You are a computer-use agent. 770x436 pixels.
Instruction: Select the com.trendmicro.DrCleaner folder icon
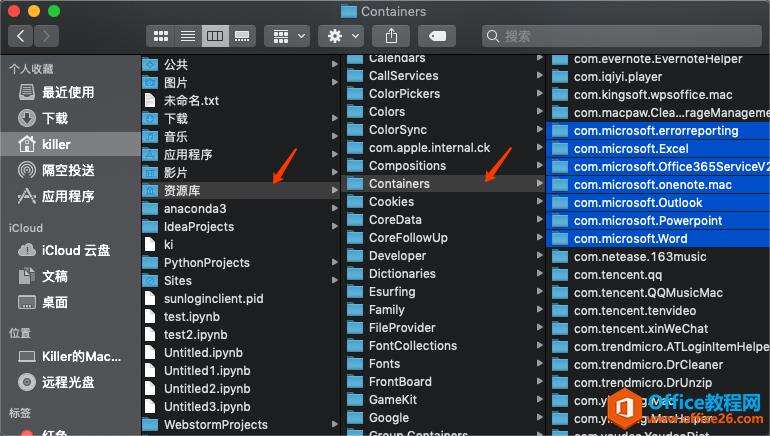(560, 365)
